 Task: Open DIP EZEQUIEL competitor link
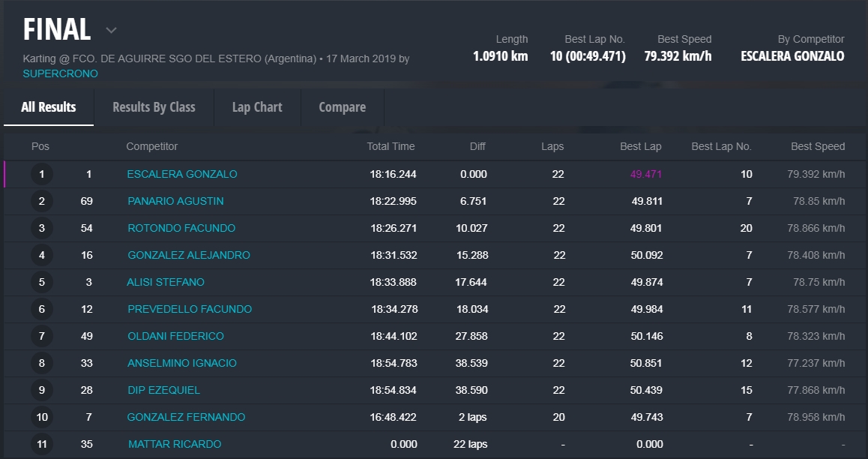(163, 390)
